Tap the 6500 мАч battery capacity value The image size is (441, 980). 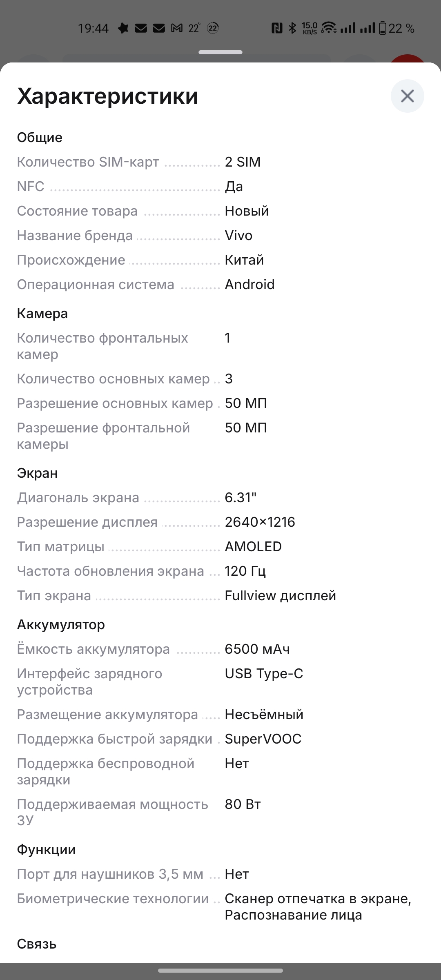(257, 649)
